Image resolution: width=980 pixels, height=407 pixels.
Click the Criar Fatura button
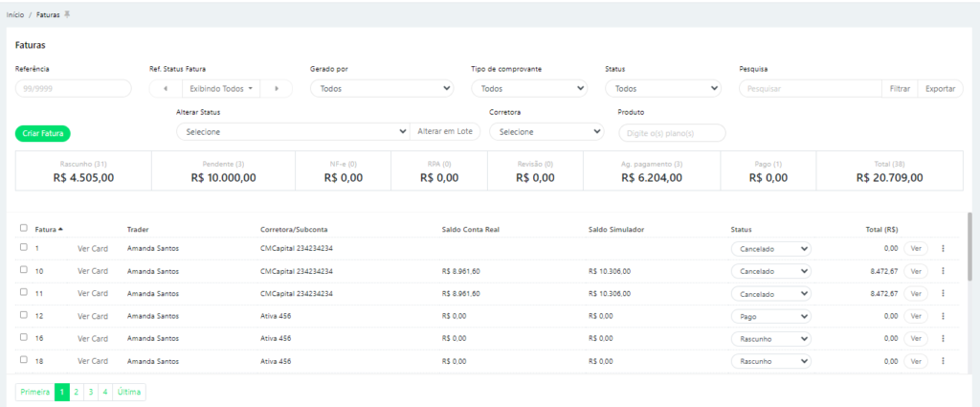coord(43,133)
